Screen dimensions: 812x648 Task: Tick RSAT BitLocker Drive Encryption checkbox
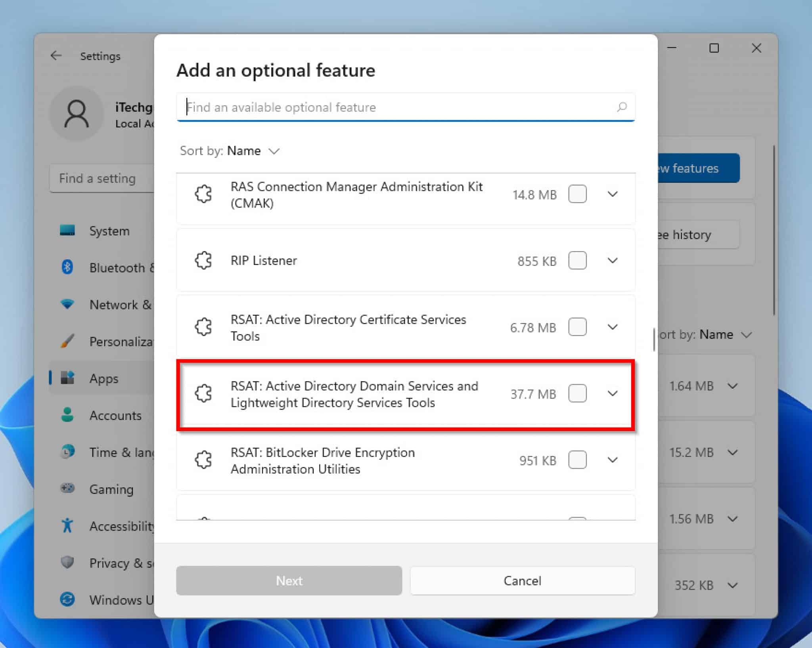[577, 460]
